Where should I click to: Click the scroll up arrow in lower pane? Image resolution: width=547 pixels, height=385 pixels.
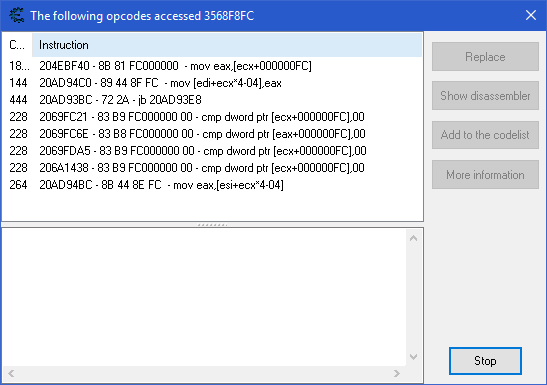tap(413, 239)
